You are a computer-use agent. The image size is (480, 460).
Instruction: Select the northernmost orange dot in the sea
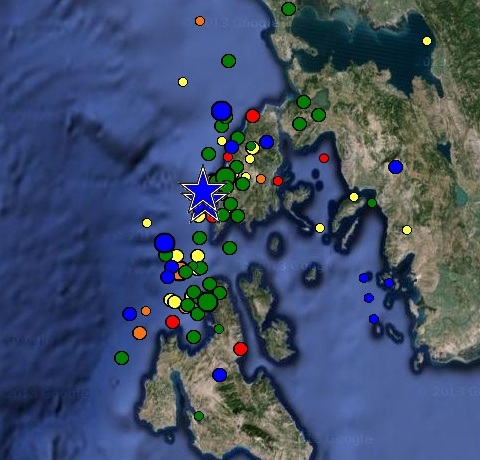[200, 21]
